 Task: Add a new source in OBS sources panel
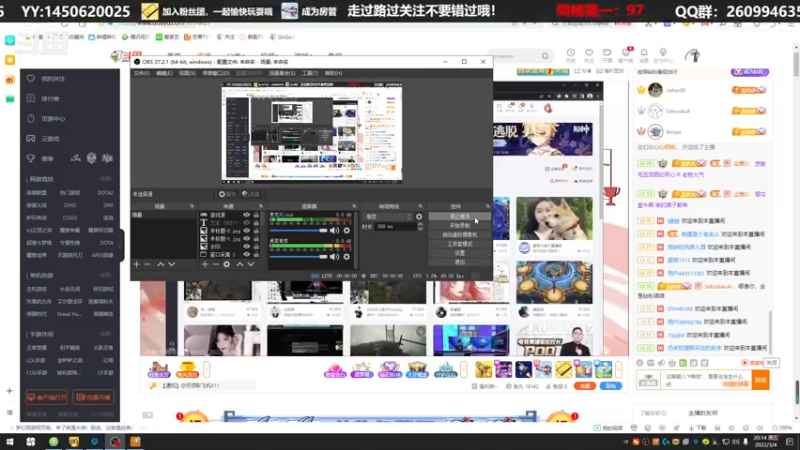coord(205,264)
